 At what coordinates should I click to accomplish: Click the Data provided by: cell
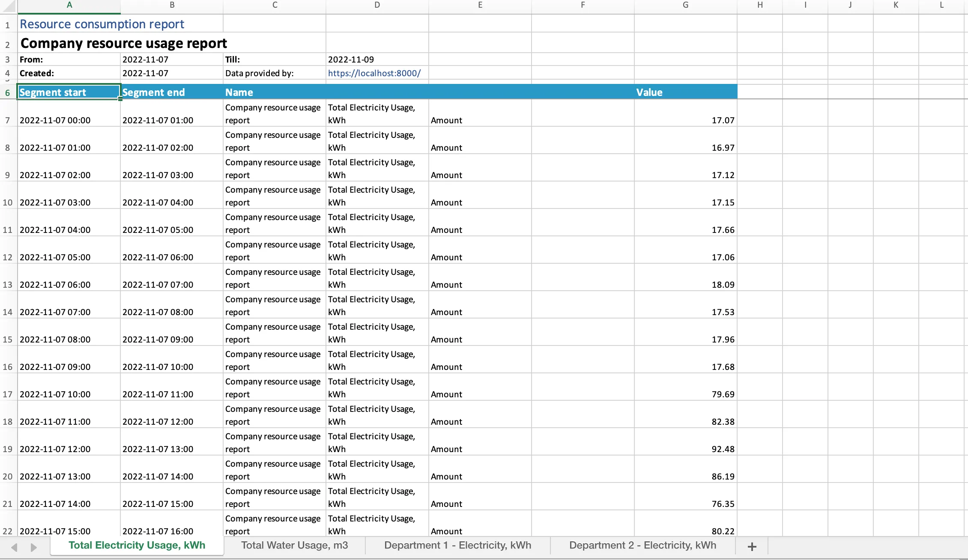[x=275, y=73]
